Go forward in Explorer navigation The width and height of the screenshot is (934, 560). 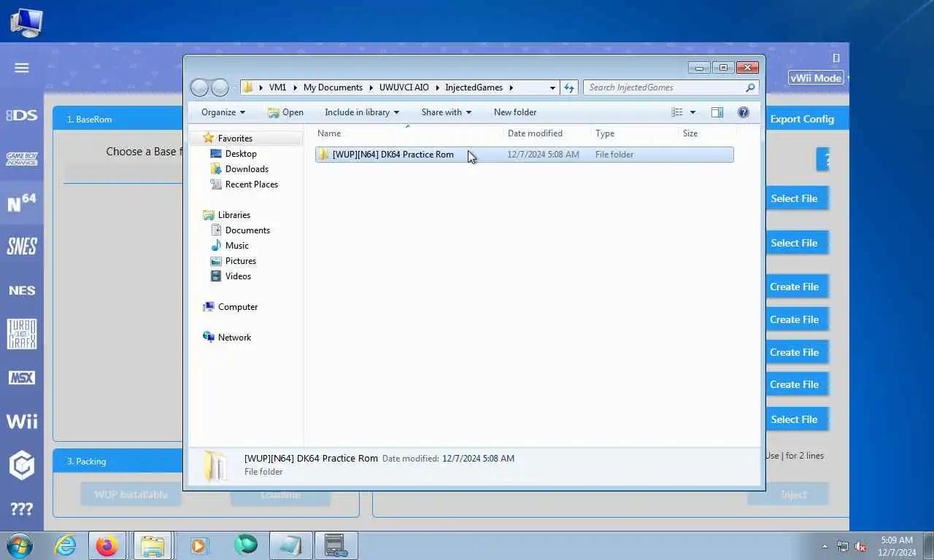220,87
